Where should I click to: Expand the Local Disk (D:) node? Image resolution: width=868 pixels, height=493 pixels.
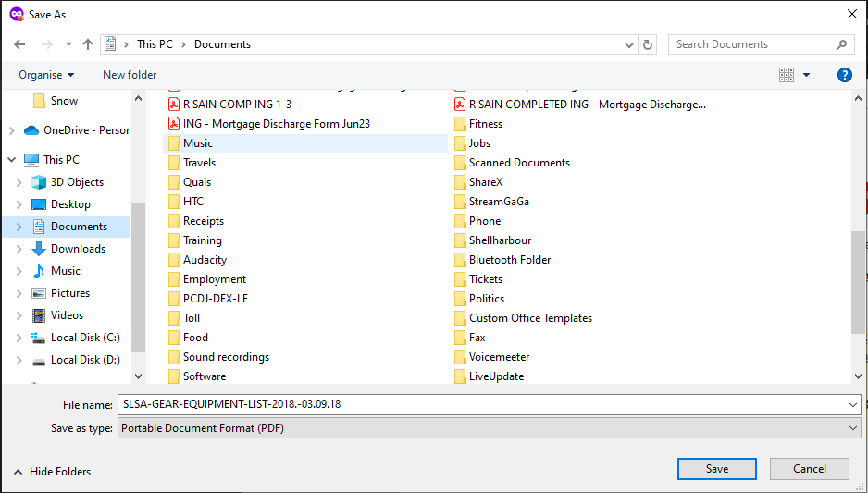[x=19, y=360]
